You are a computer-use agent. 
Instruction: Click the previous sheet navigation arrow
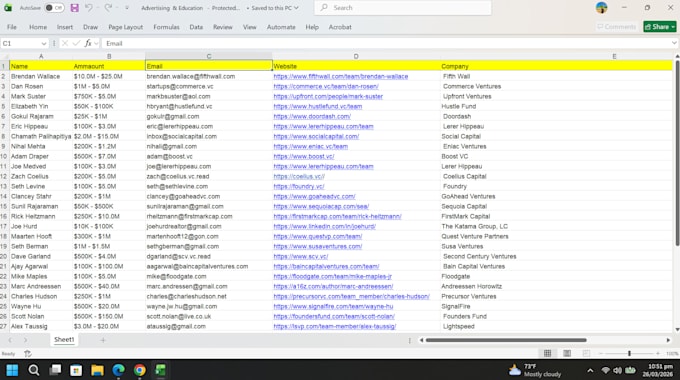pyautogui.click(x=10, y=340)
